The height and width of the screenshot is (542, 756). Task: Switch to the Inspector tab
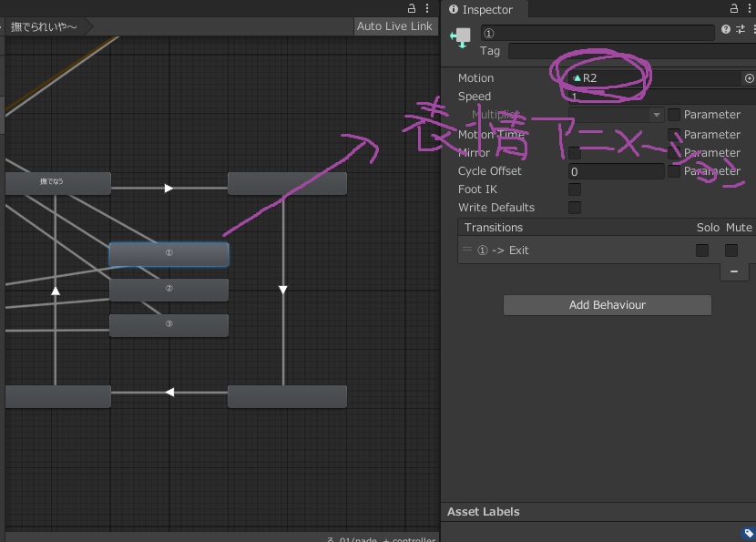(x=481, y=10)
